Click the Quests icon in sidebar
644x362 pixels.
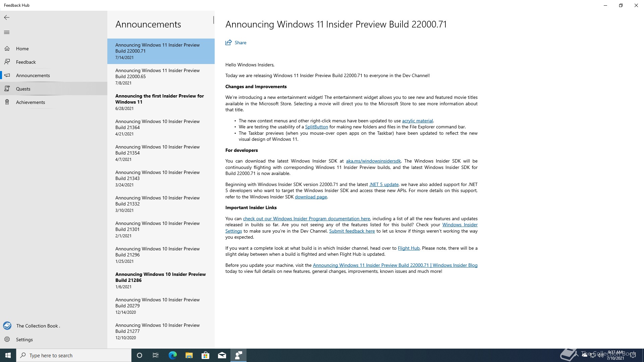[x=7, y=89]
